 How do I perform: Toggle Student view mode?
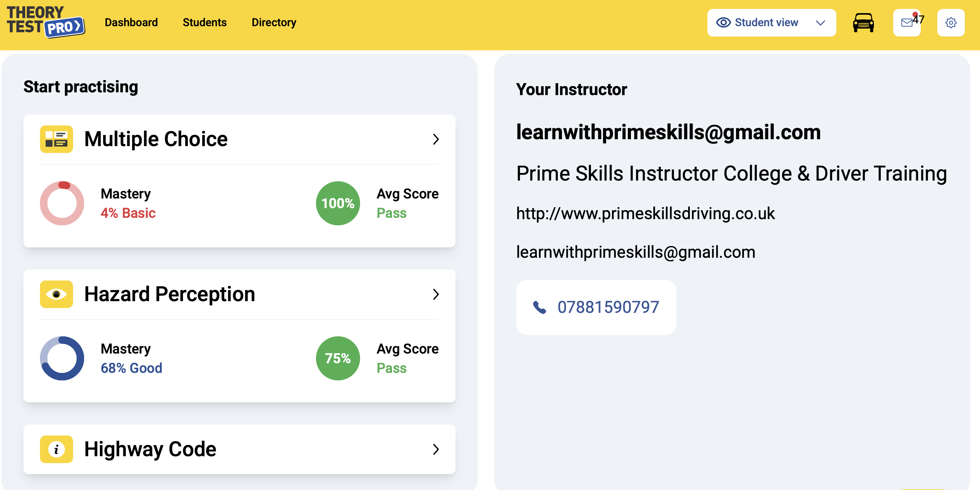pyautogui.click(x=771, y=22)
